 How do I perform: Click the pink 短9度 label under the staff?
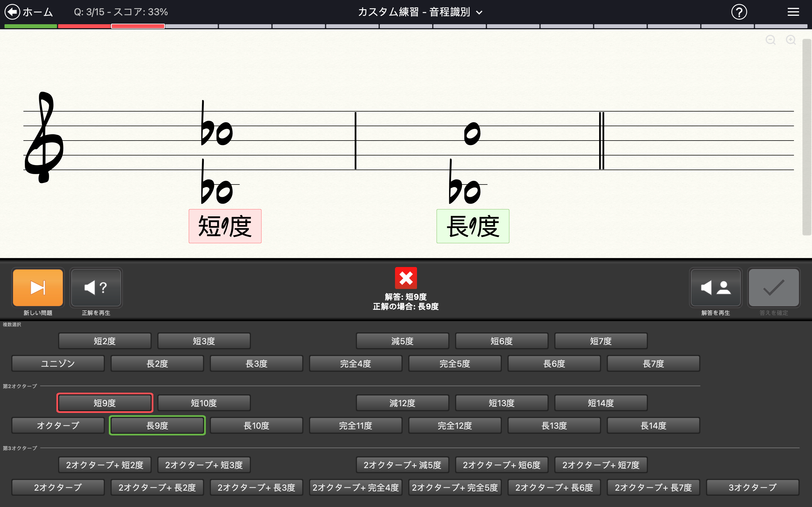(225, 226)
